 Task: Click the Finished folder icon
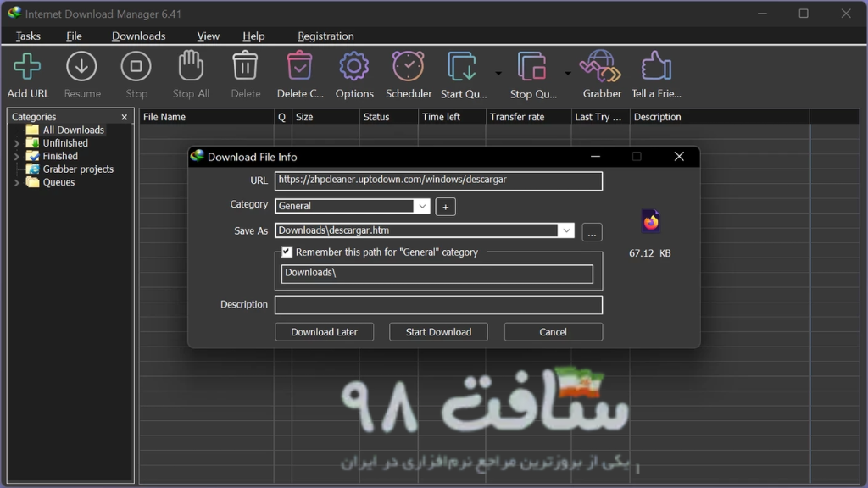[x=33, y=156]
